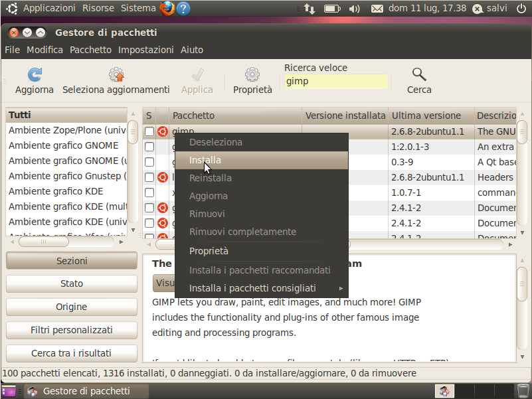Open the Applicazioni menu in top panel
Image resolution: width=532 pixels, height=399 pixels.
49,8
